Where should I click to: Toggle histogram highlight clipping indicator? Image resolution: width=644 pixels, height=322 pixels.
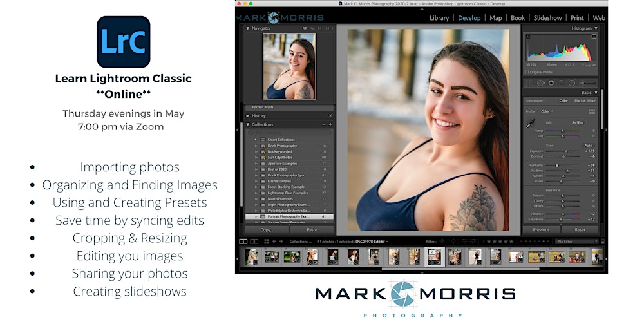tap(594, 37)
